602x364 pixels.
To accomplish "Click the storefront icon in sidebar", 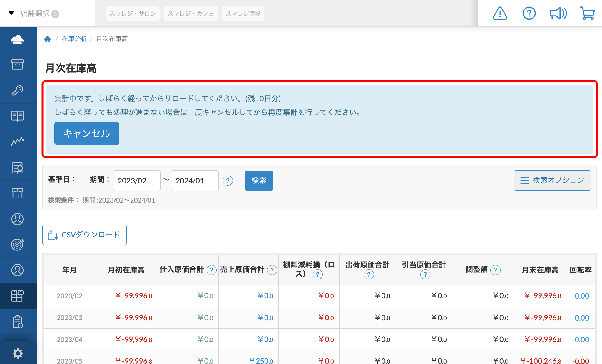I will pos(18,193).
